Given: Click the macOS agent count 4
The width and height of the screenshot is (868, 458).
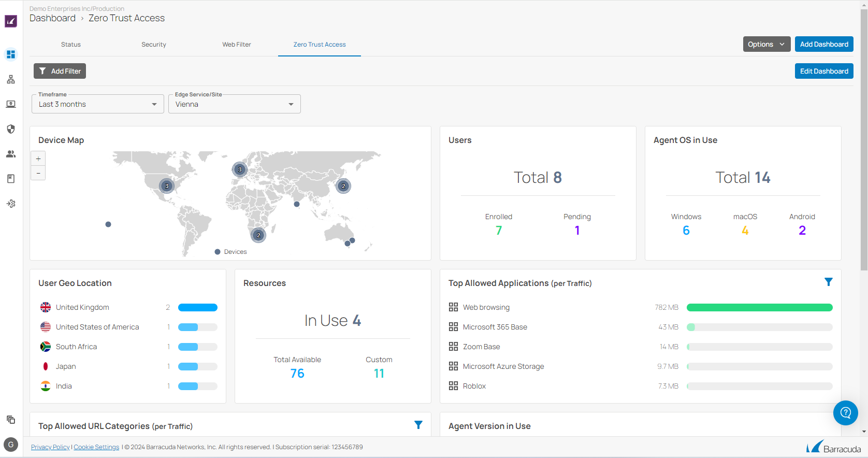Looking at the screenshot, I should point(745,231).
